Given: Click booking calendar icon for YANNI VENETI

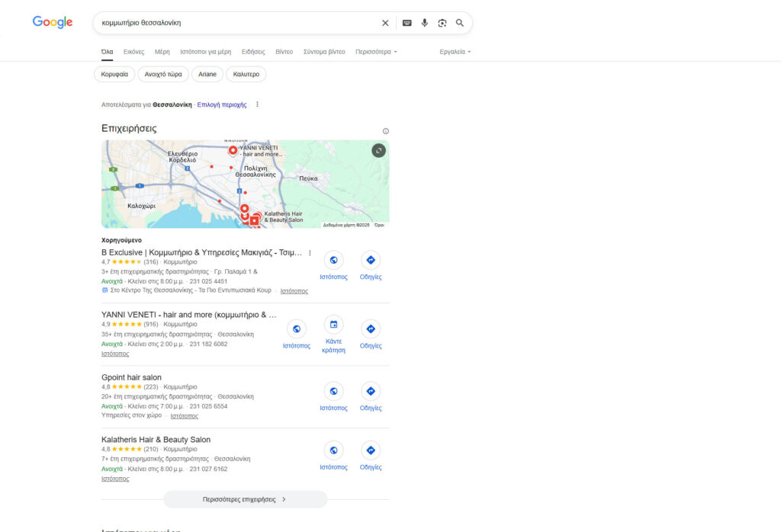Looking at the screenshot, I should coord(333,325).
